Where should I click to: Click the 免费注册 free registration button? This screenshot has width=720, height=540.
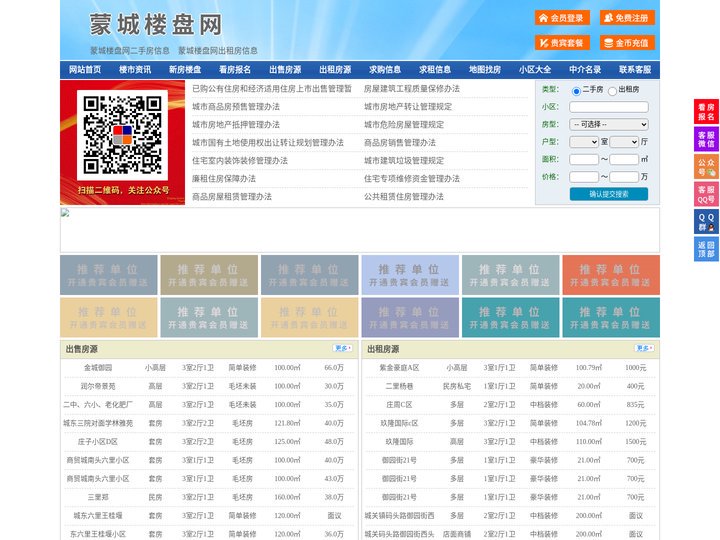pyautogui.click(x=627, y=18)
